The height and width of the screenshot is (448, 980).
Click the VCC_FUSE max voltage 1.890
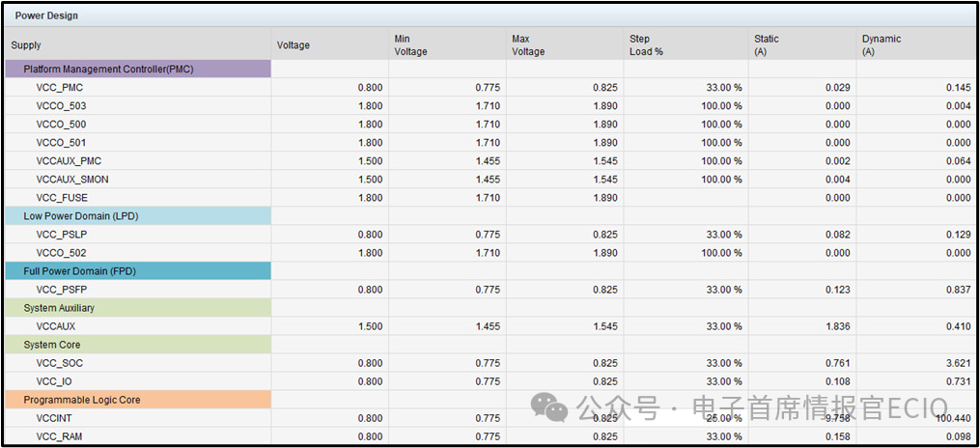click(605, 198)
